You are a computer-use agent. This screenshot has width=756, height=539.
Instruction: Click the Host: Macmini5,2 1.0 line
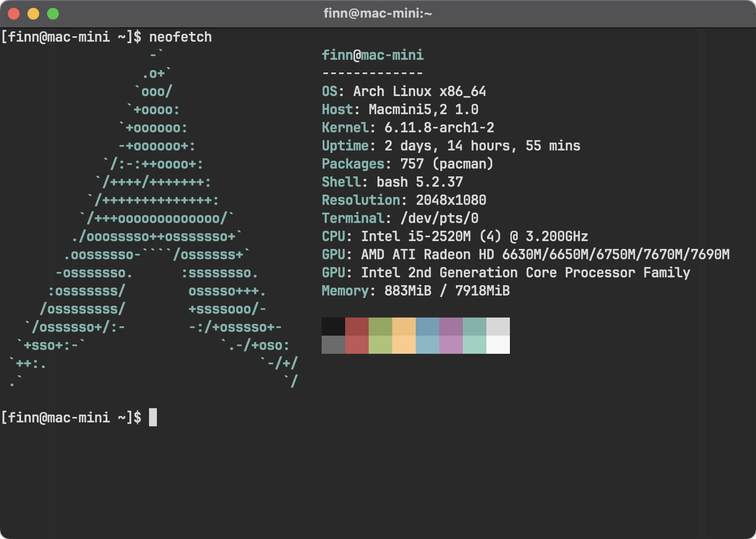coord(400,110)
